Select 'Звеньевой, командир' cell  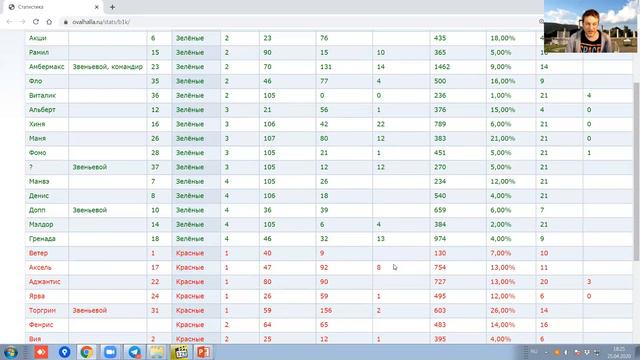point(108,67)
